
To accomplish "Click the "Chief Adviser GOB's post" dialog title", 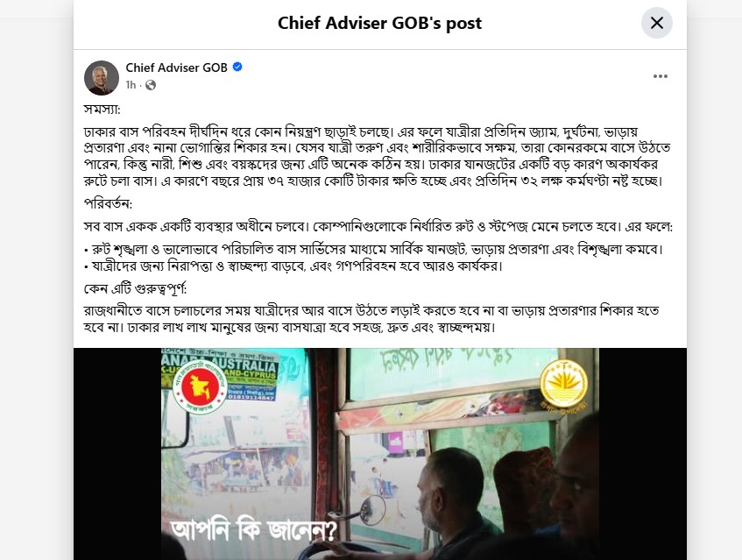I will tap(379, 23).
